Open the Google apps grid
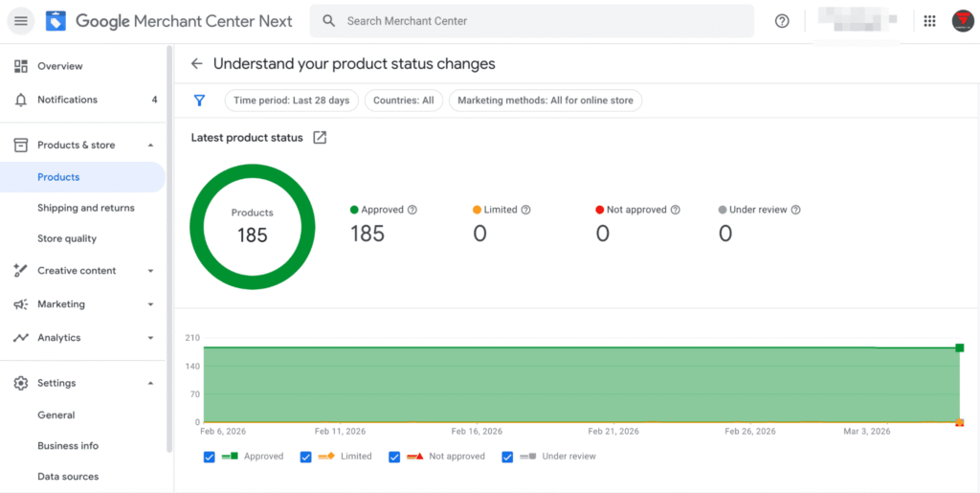Image resolution: width=980 pixels, height=493 pixels. click(929, 21)
